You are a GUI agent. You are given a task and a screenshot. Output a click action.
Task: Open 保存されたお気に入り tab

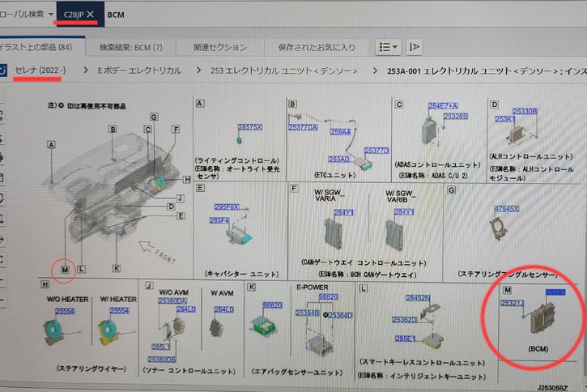(x=317, y=48)
